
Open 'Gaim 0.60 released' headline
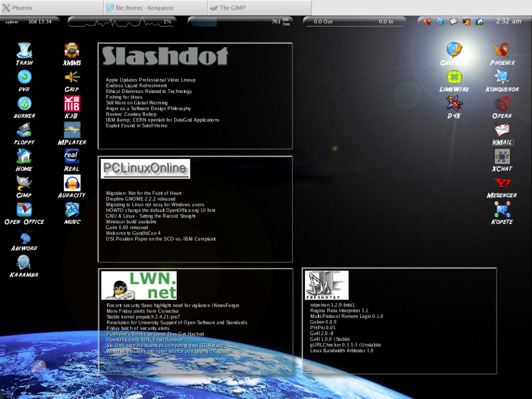(127, 227)
